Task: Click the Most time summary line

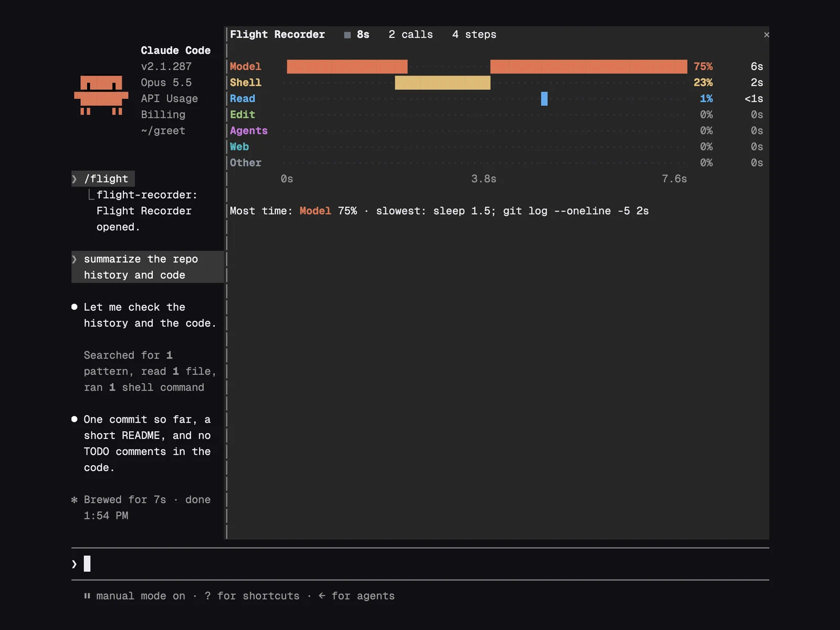Action: point(439,211)
